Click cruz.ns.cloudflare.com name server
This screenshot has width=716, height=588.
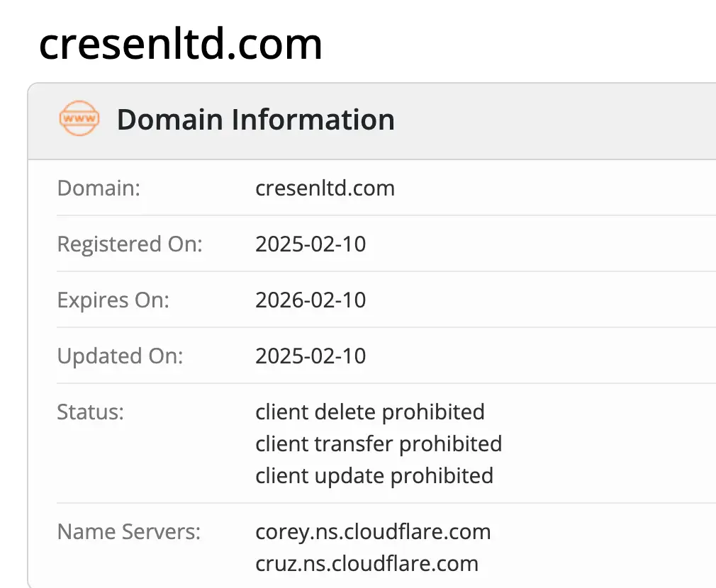coord(367,564)
